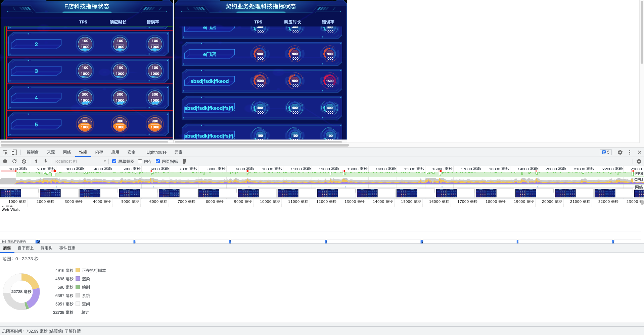
Task: Click the reload and profile icon
Action: (x=14, y=161)
